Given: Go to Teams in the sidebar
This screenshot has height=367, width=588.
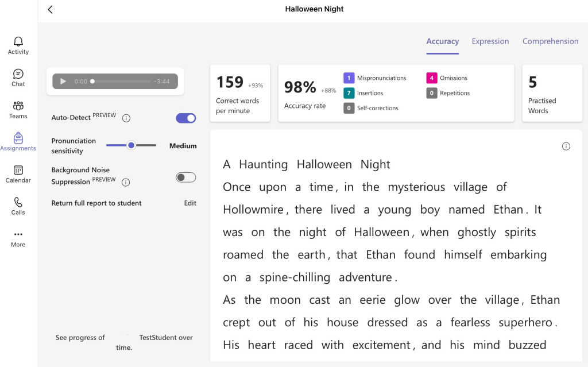Looking at the screenshot, I should coord(18,110).
